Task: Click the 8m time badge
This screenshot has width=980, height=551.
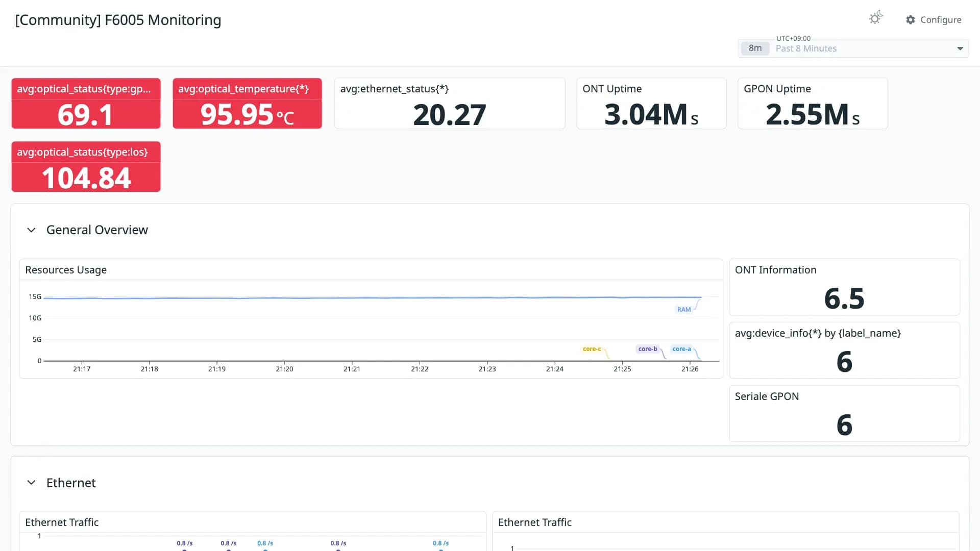Action: pos(755,48)
